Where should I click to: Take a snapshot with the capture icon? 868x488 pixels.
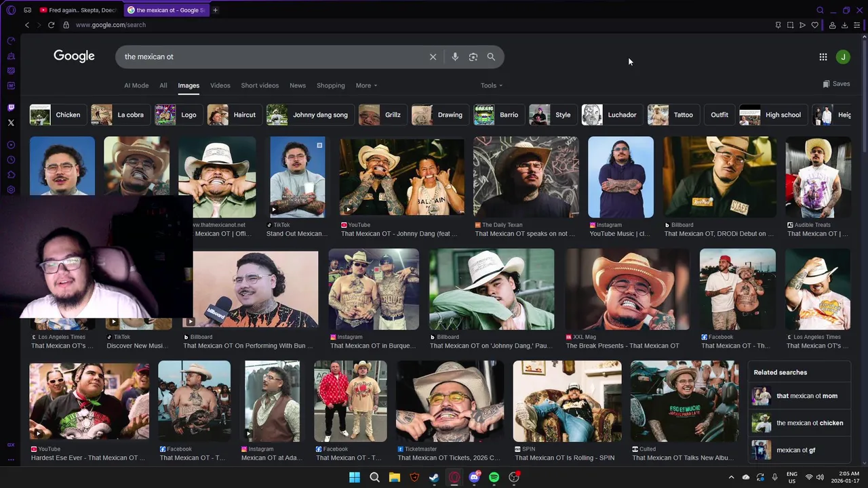click(790, 25)
